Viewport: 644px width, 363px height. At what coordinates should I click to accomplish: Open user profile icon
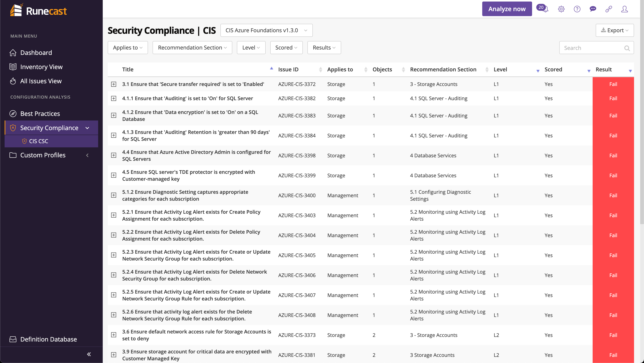(x=624, y=9)
